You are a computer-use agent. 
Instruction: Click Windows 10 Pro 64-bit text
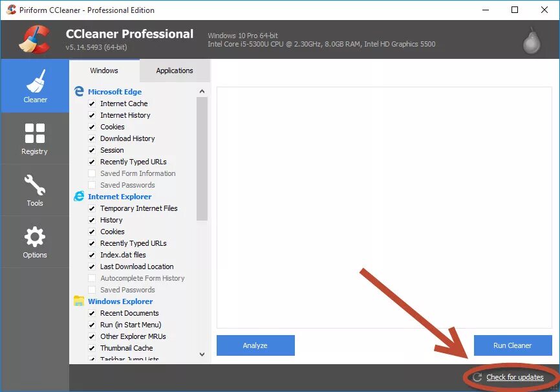(243, 36)
